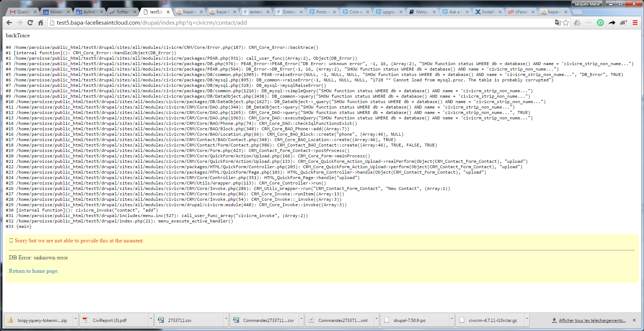Image resolution: width=644 pixels, height=331 pixels.
Task: Click the grayed password-field extension icon
Action: (589, 22)
